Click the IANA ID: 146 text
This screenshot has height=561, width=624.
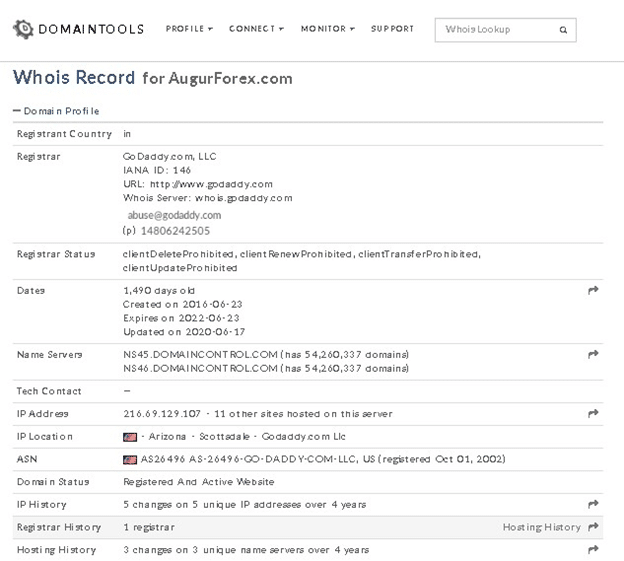pyautogui.click(x=157, y=170)
